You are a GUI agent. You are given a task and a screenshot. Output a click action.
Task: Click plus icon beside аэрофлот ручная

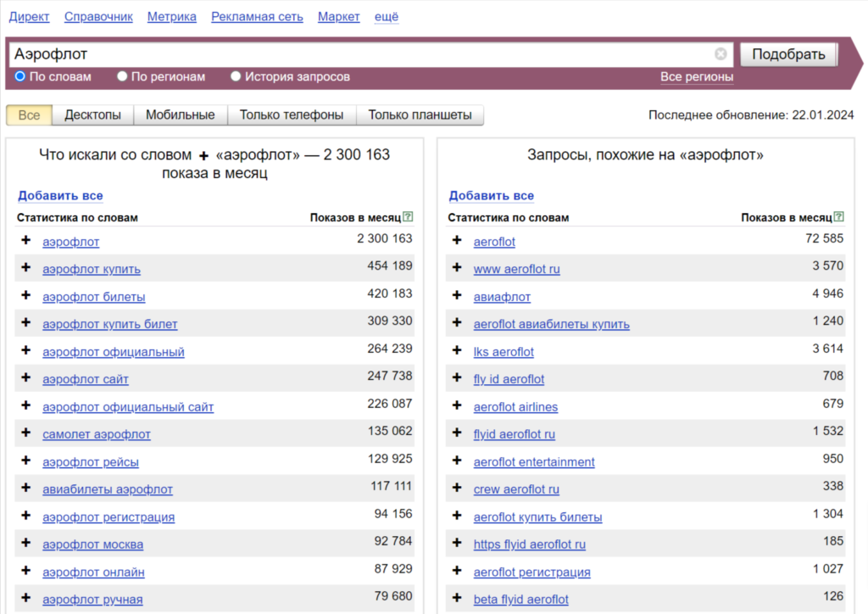tap(26, 598)
